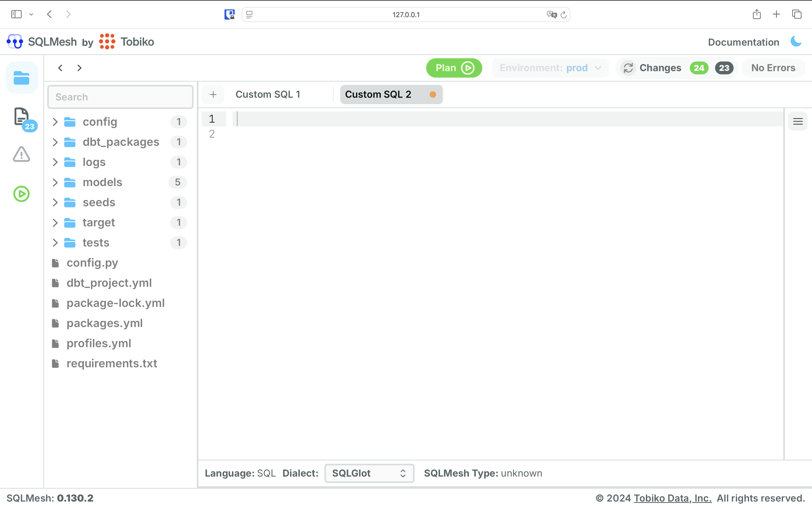Image resolution: width=812 pixels, height=508 pixels.
Task: Switch to Custom SQL 1 tab
Action: pyautogui.click(x=268, y=94)
